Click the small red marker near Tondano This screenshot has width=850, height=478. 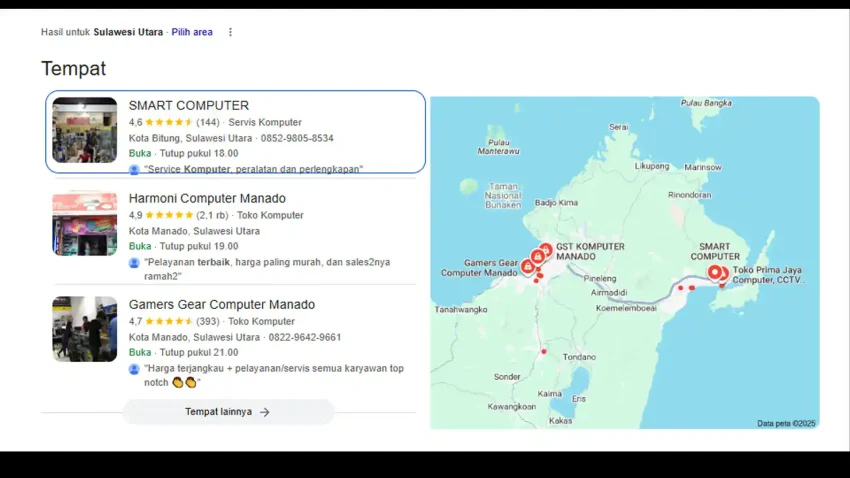click(x=544, y=352)
